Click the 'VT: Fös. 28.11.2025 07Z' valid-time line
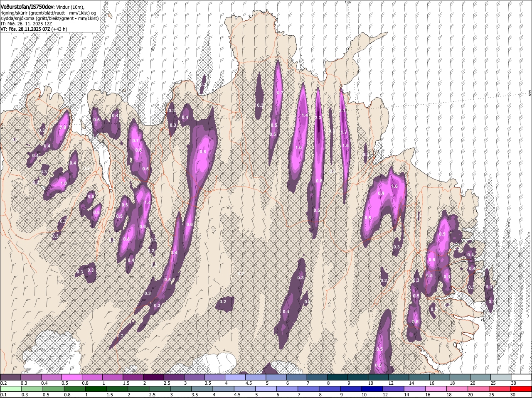Screen dimensions: 532x398 click(25, 29)
